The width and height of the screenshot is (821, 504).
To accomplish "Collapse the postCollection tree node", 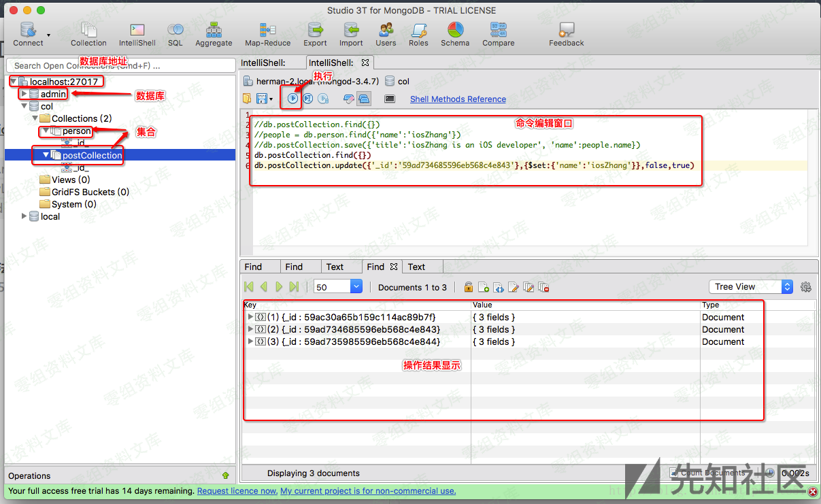I will [46, 155].
